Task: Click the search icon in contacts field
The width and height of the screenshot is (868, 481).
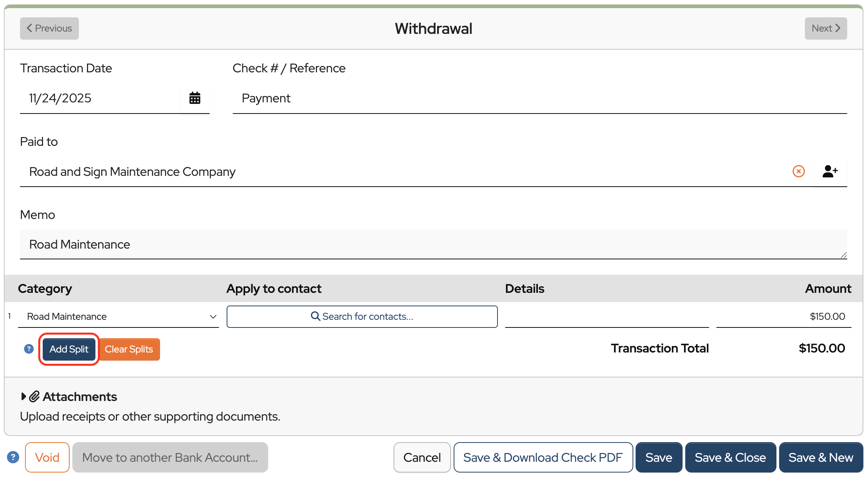Action: click(315, 316)
